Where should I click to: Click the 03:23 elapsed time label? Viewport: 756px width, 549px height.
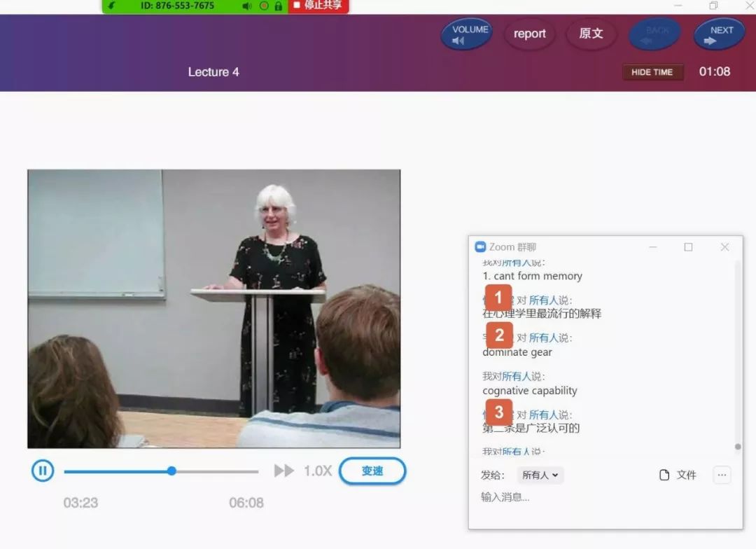click(80, 503)
